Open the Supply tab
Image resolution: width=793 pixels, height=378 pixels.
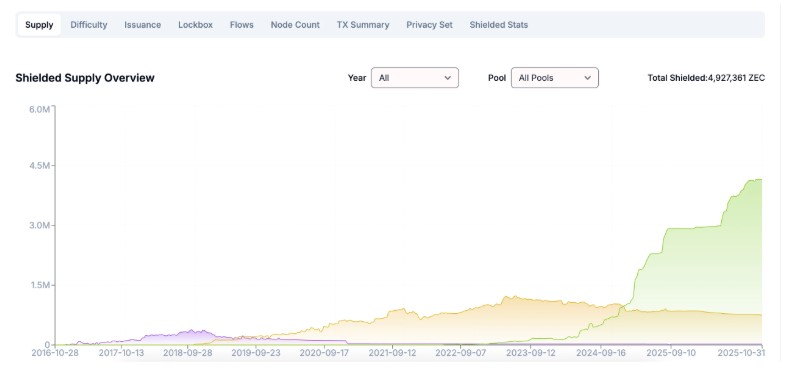coord(39,25)
